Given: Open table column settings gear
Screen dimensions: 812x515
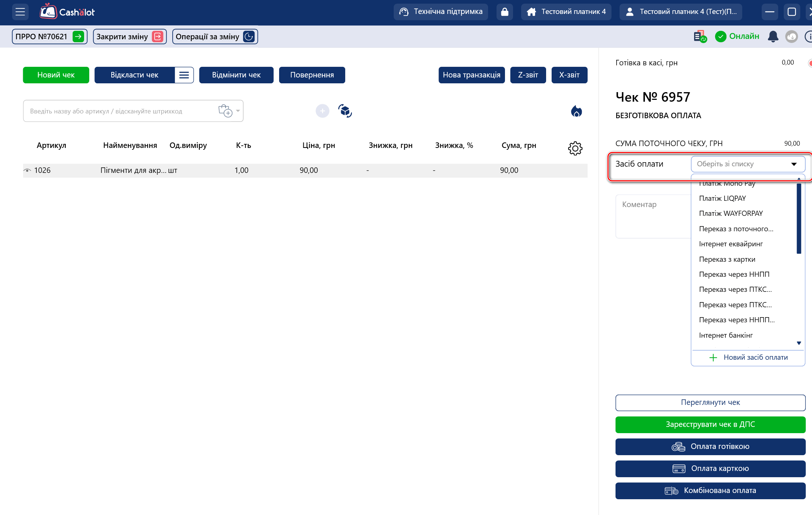Looking at the screenshot, I should point(575,148).
